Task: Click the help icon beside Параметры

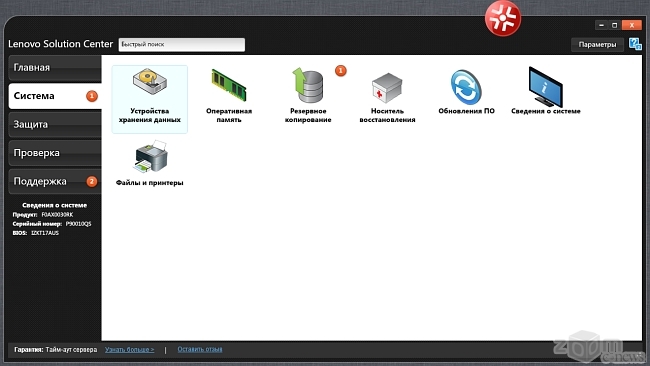Action: point(635,44)
